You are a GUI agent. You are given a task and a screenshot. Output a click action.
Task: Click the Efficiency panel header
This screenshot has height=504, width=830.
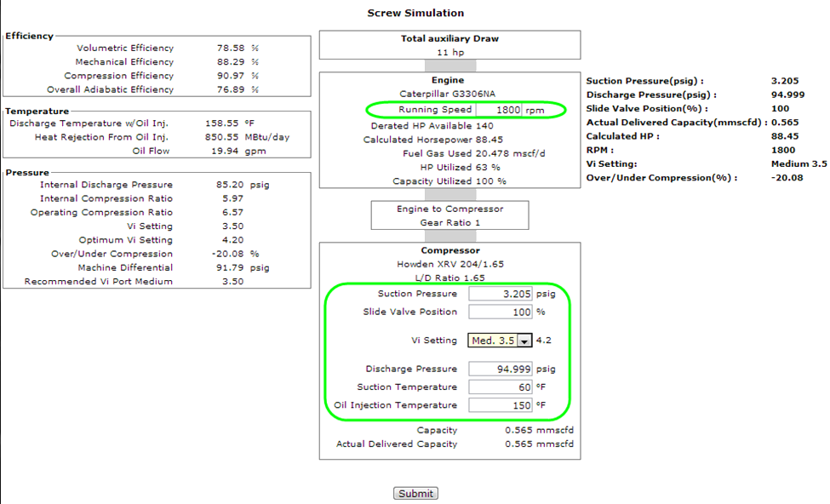pyautogui.click(x=30, y=36)
